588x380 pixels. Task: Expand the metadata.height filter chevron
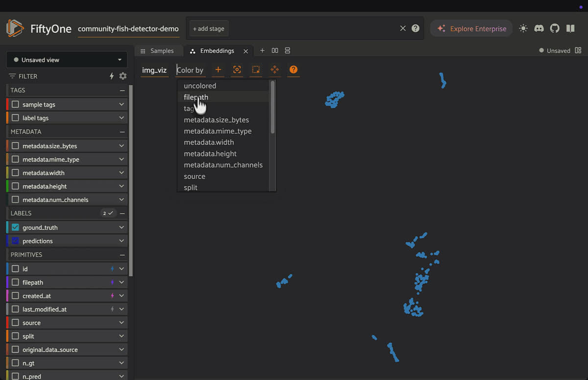coord(122,187)
